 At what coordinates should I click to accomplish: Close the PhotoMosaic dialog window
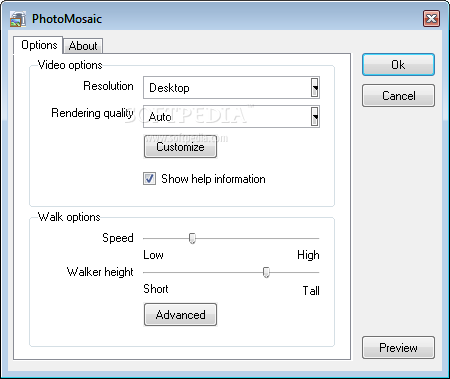431,18
